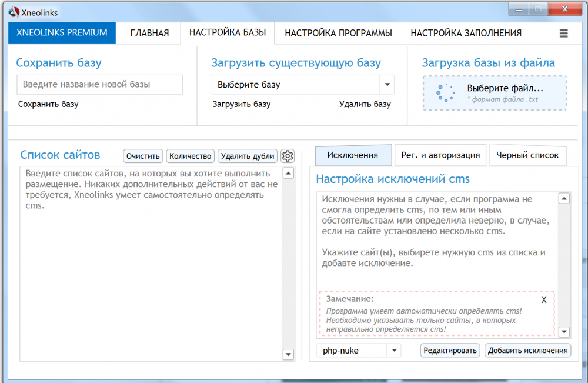
Task: Click site list scrollbar up arrow
Action: click(288, 174)
